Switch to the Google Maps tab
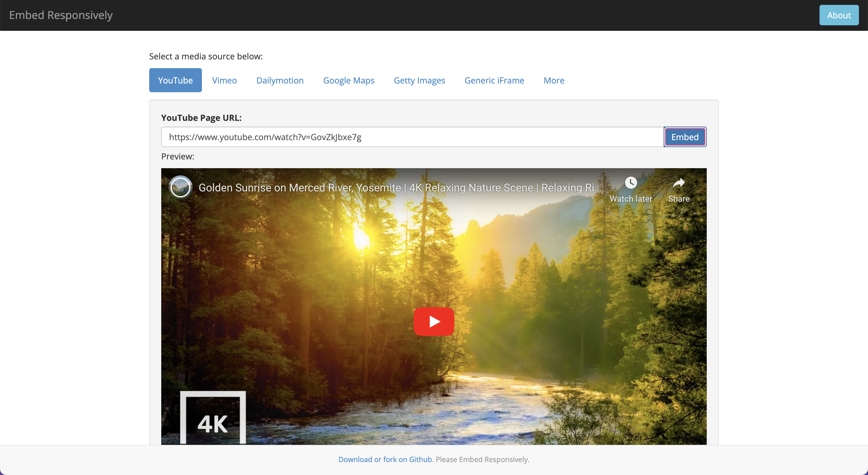The width and height of the screenshot is (868, 475). (x=348, y=80)
